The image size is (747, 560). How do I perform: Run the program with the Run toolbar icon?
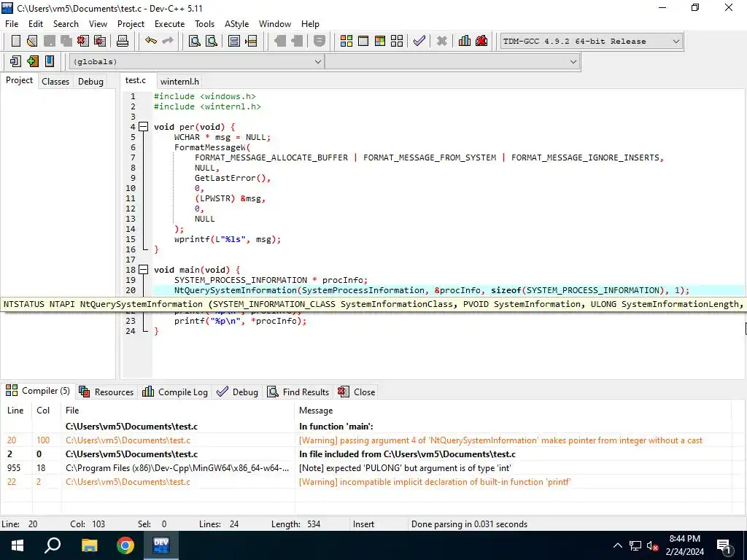363,41
